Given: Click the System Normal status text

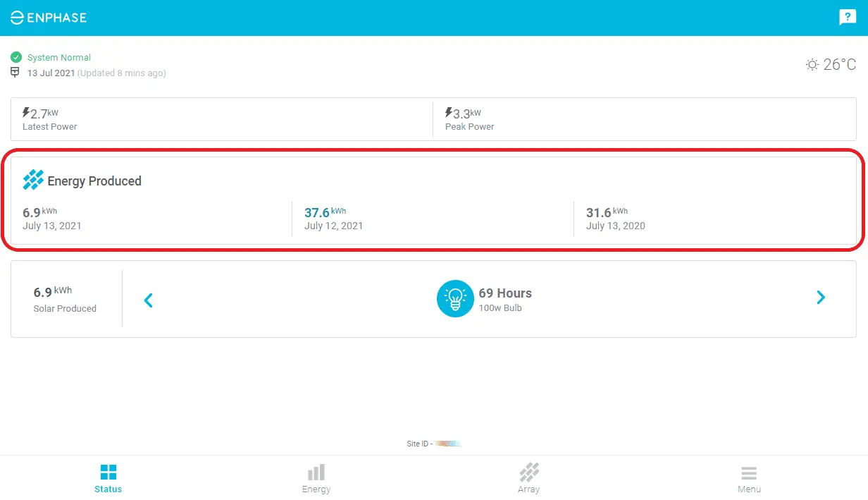Looking at the screenshot, I should [59, 57].
